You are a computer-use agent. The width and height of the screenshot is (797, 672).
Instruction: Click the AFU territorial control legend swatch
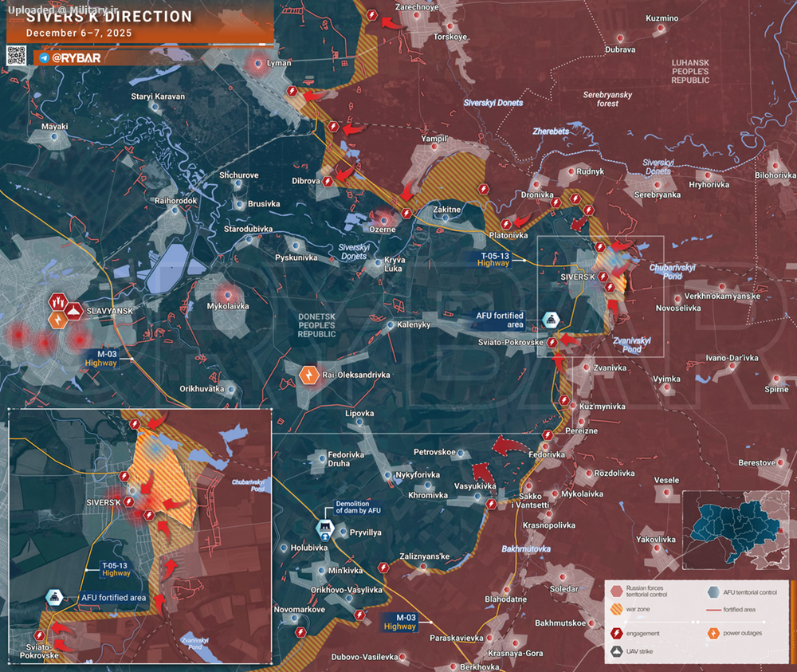(713, 591)
